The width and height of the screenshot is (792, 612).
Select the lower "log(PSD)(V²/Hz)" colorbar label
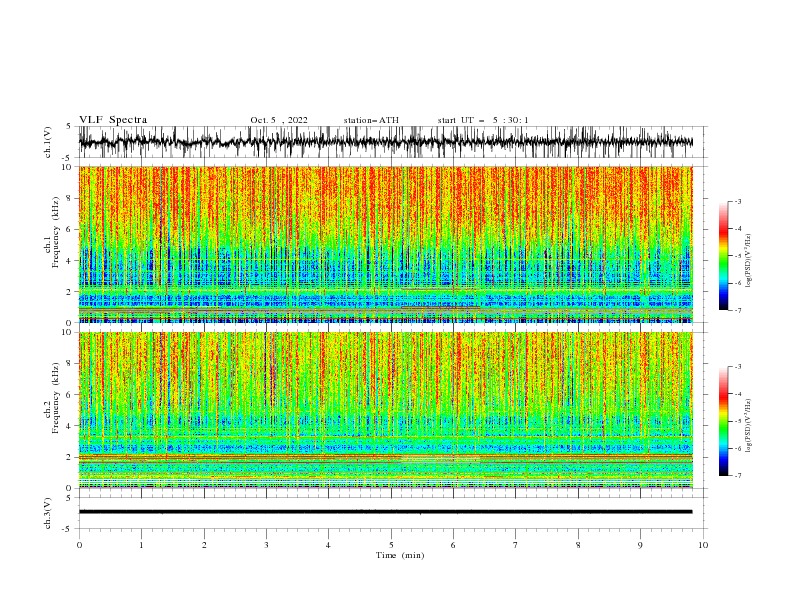click(749, 426)
